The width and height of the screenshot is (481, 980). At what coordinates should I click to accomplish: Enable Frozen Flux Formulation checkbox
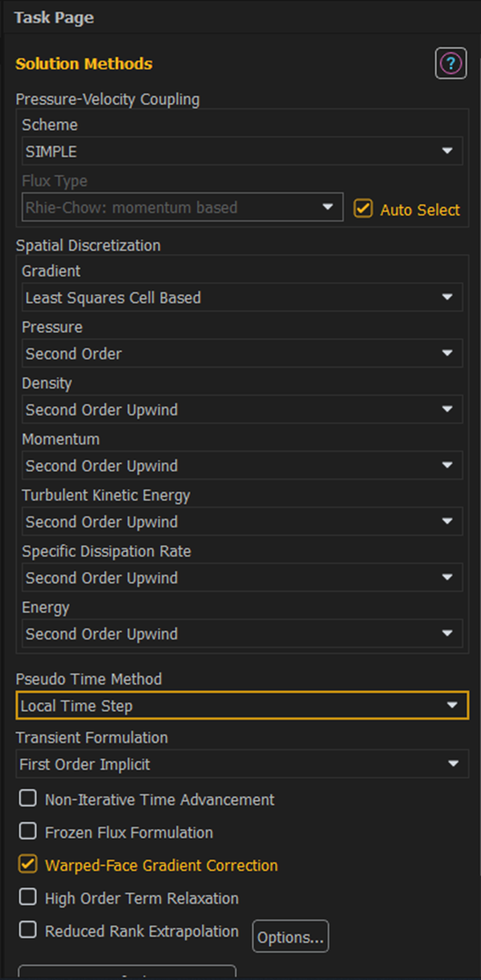click(x=28, y=831)
